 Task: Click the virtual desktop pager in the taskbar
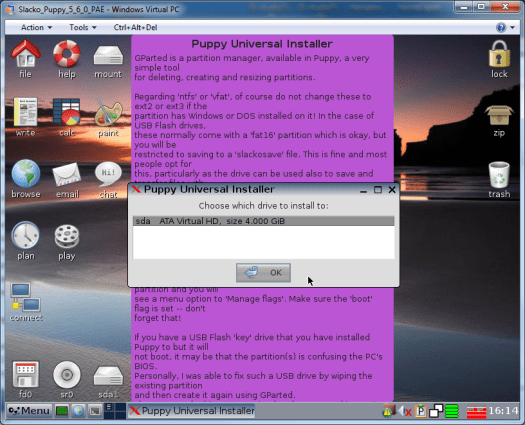115,411
